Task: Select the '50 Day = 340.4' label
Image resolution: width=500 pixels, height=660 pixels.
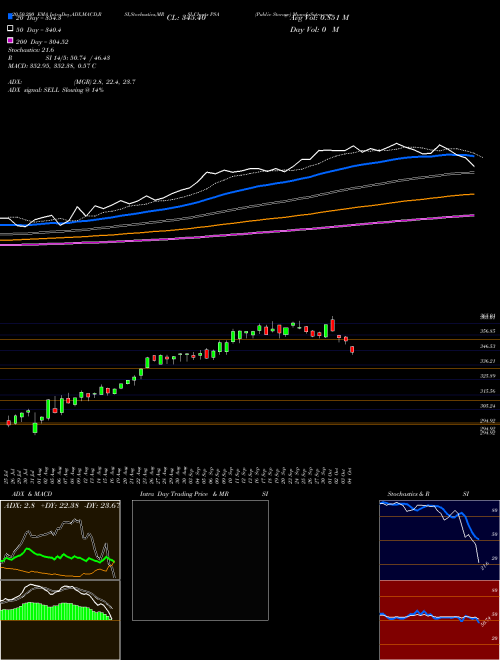Action: (x=38, y=30)
